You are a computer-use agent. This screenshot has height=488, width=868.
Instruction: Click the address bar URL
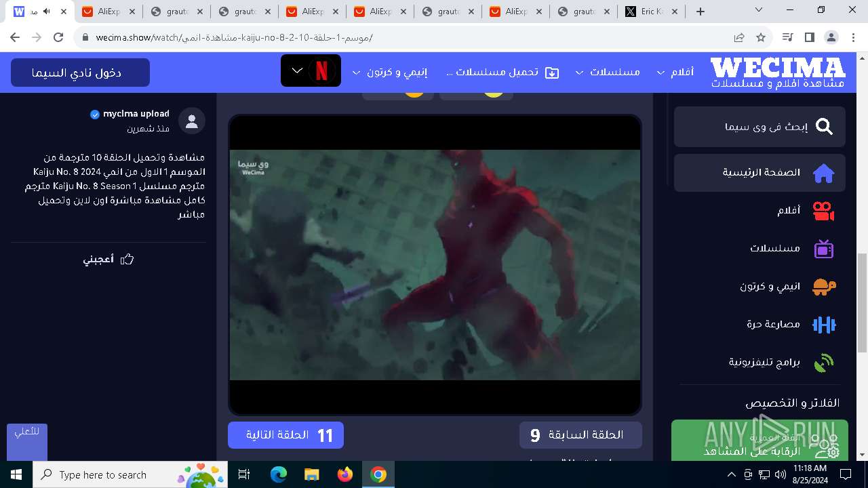point(234,37)
